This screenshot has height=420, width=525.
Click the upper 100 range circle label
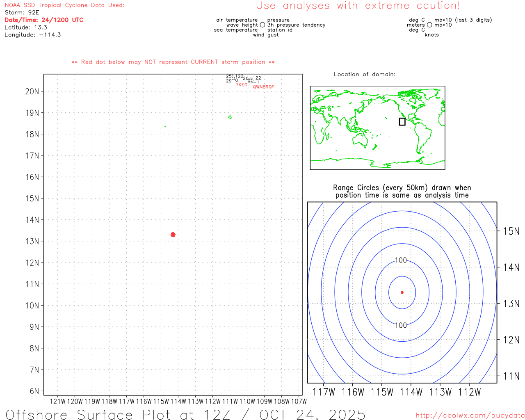[401, 260]
